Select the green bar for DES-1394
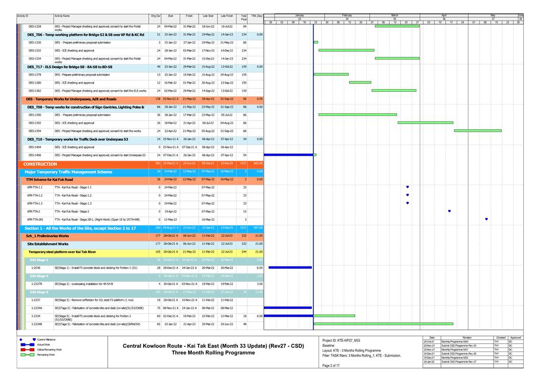 [x=478, y=131]
